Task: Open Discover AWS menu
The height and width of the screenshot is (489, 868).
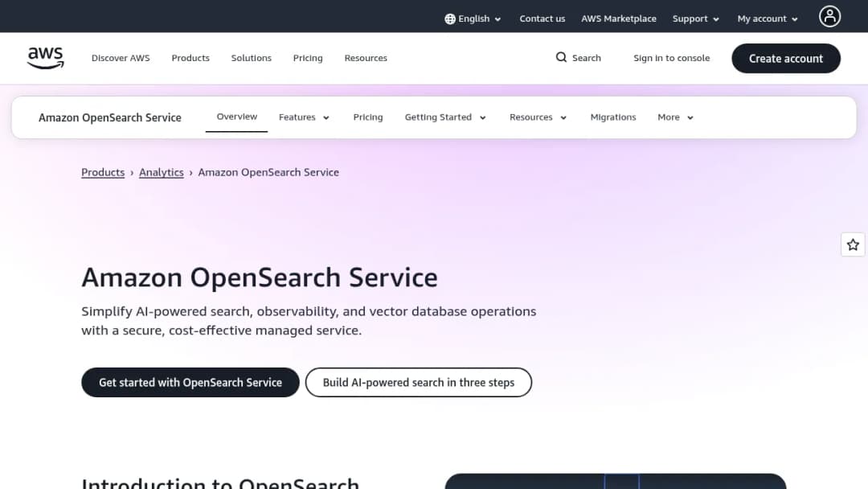Action: coord(121,58)
